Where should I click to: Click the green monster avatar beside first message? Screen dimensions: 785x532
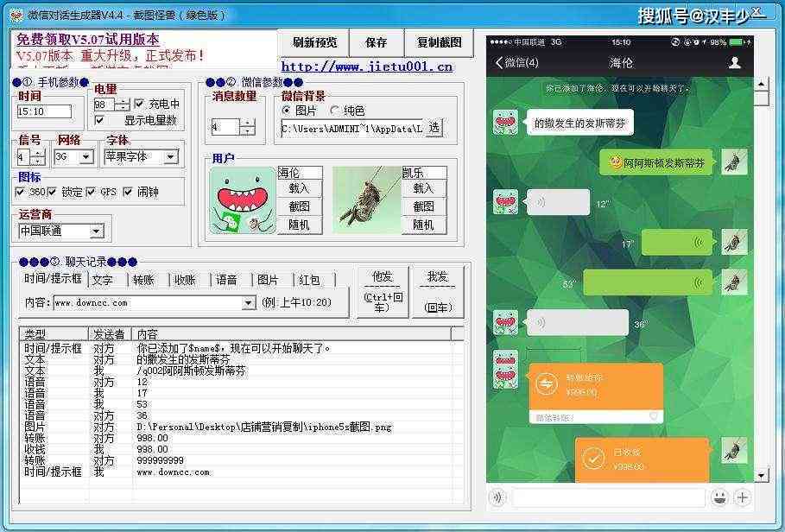[x=506, y=122]
